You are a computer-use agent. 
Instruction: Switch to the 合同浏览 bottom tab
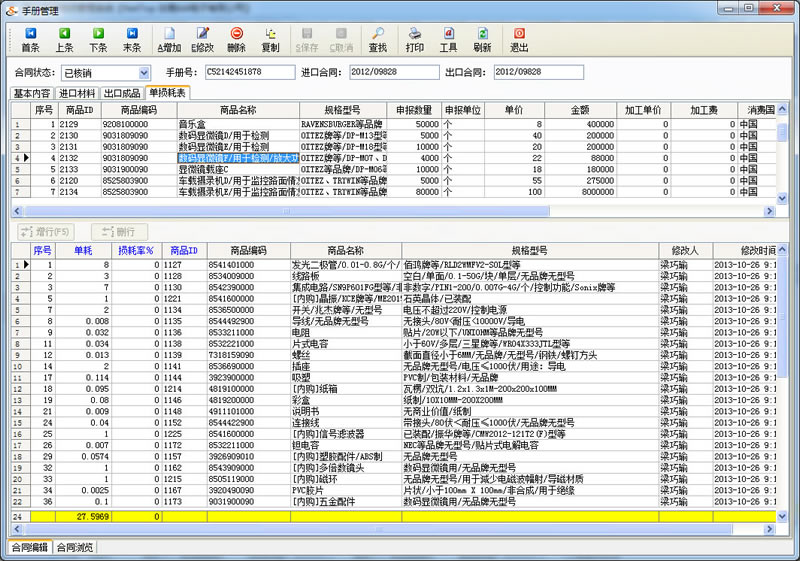[75, 547]
